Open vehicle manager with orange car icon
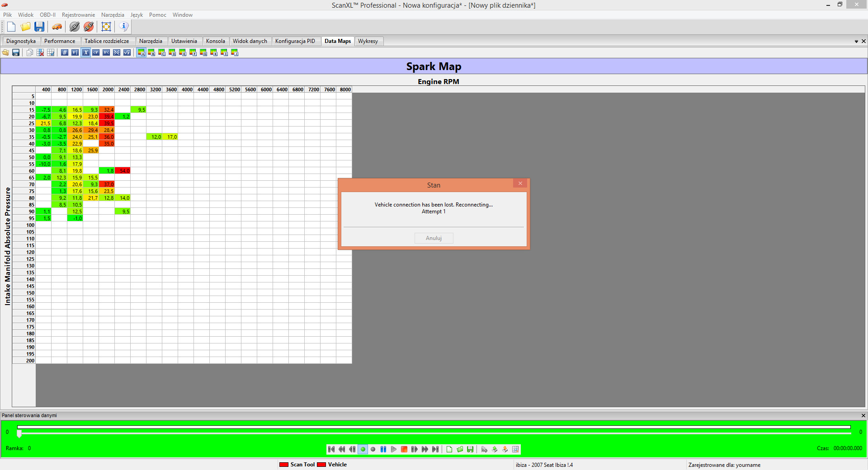 57,27
